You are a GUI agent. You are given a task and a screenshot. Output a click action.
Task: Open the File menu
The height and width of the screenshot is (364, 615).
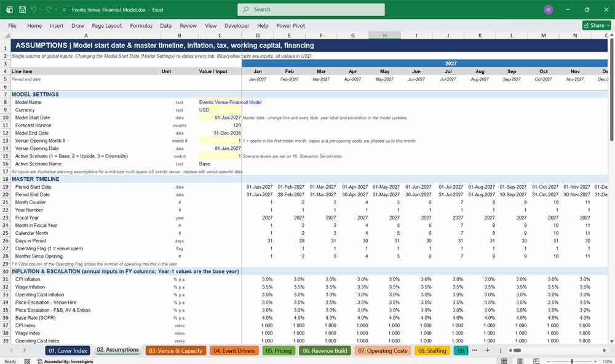pos(12,25)
